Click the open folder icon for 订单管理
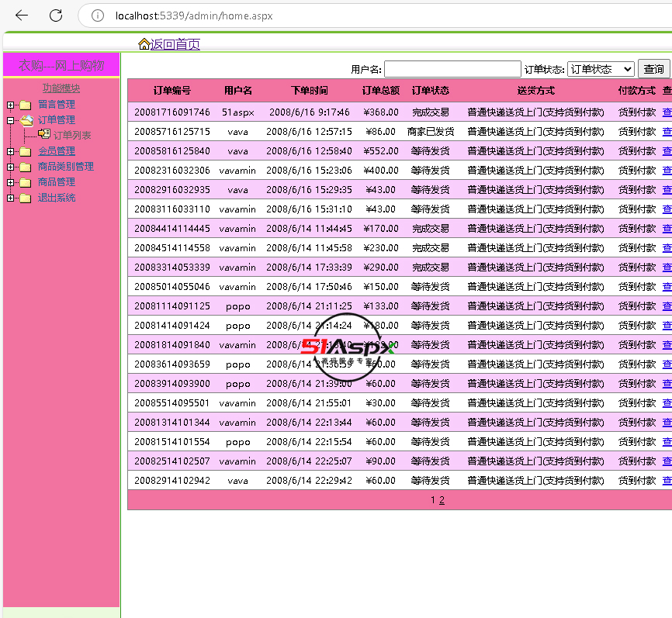Image resolution: width=672 pixels, height=618 pixels. 26,120
